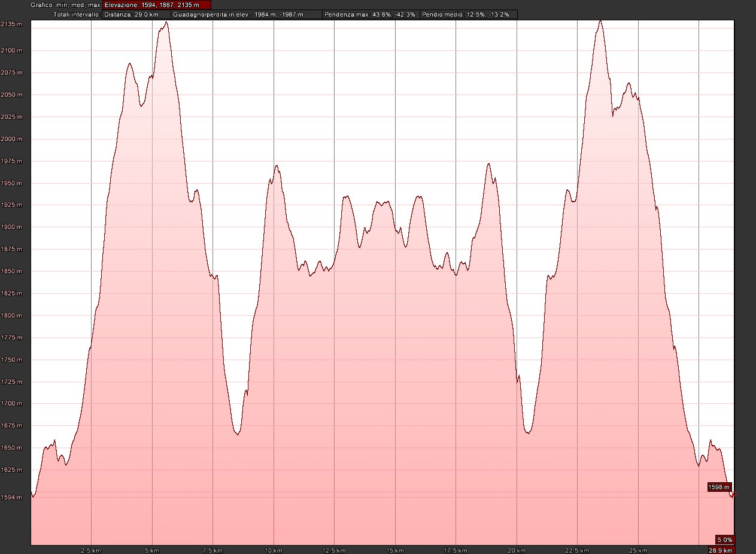Click the 25 km mark on distance axis

coord(638,549)
